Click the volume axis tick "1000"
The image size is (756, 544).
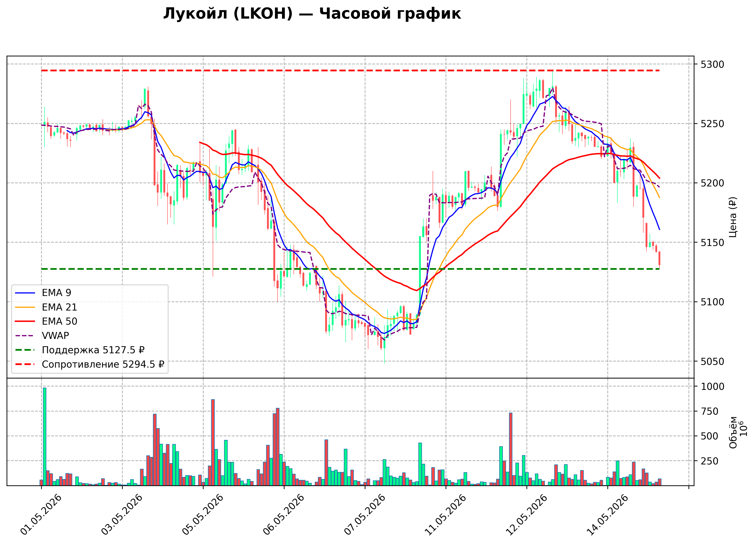point(713,386)
